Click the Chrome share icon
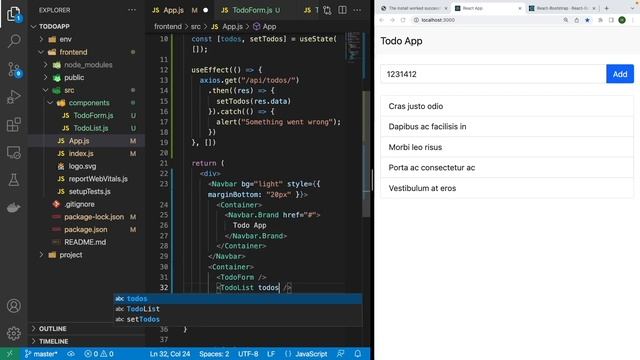This screenshot has height=360, width=640. click(x=576, y=20)
